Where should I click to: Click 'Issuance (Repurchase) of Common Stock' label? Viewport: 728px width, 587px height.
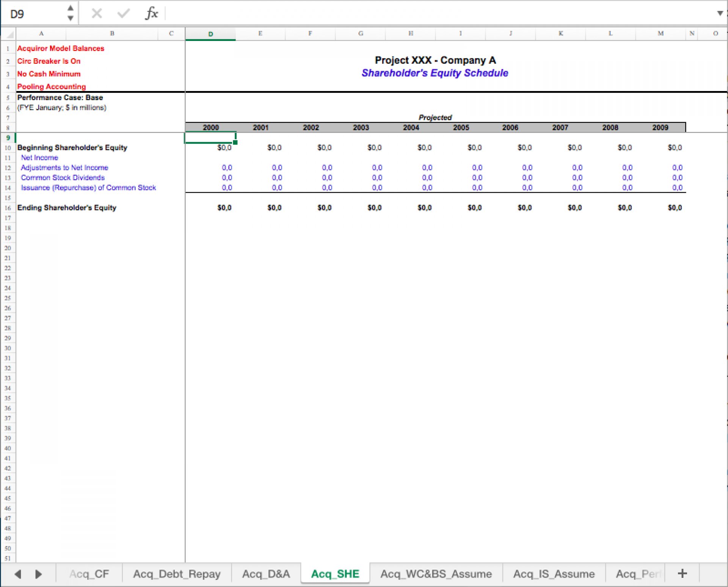[88, 188]
